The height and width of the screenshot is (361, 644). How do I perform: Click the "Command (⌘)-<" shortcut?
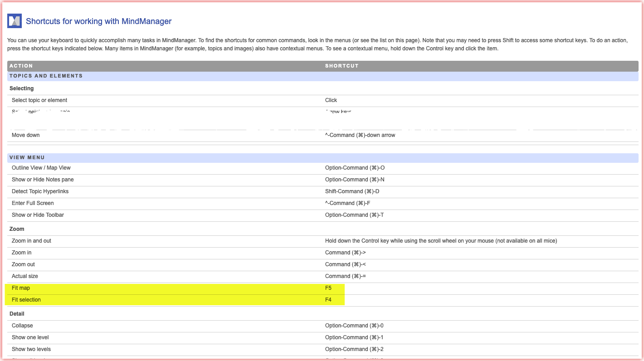(346, 264)
